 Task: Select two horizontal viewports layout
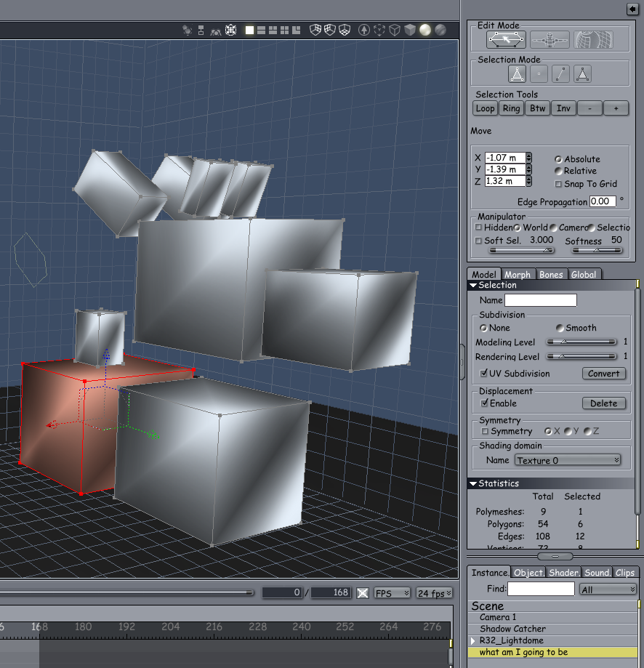262,31
